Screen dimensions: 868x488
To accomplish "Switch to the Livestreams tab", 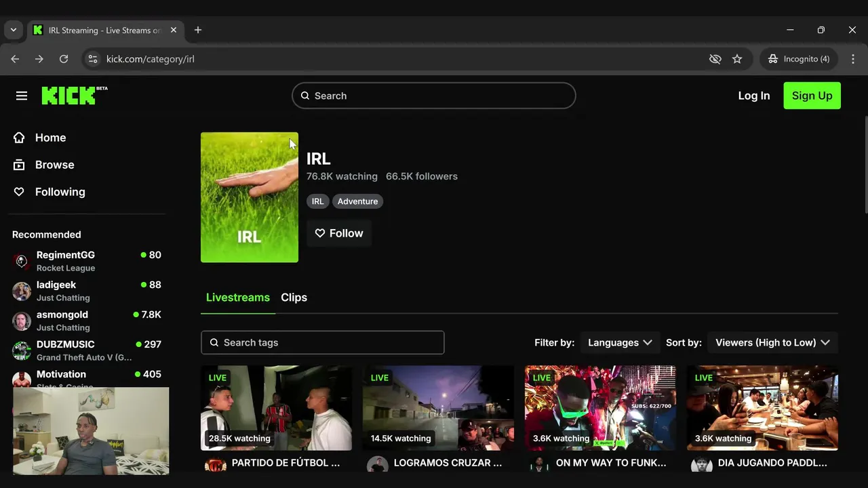I will coord(238,298).
